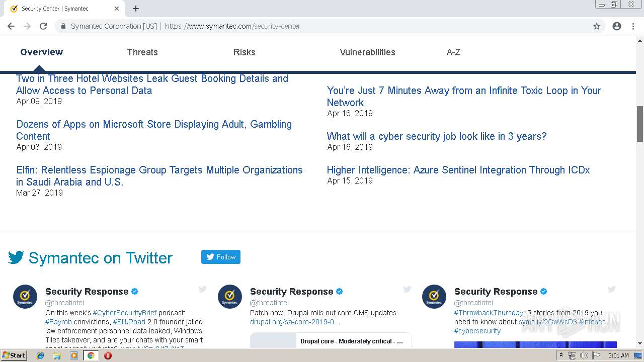Viewport: 644px width, 362px height.
Task: Open Infinite Toxic Loop article
Action: coord(464,97)
